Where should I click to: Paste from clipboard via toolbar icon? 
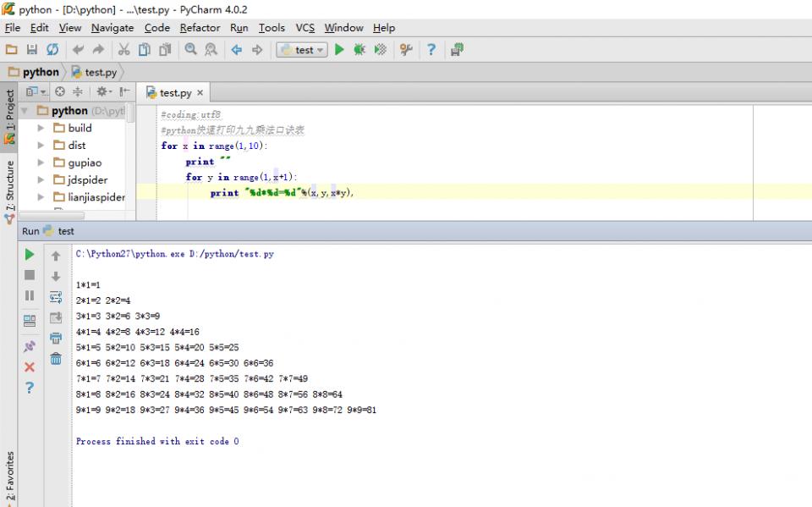point(165,50)
